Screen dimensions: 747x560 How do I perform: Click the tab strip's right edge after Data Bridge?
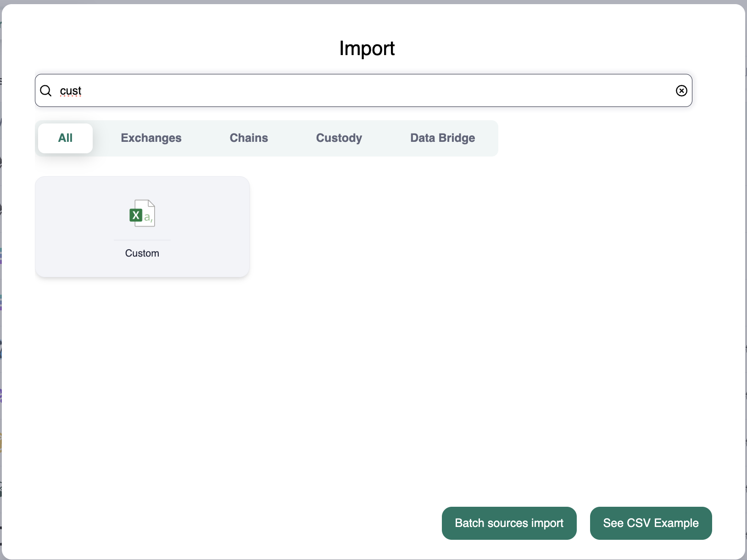[491, 138]
